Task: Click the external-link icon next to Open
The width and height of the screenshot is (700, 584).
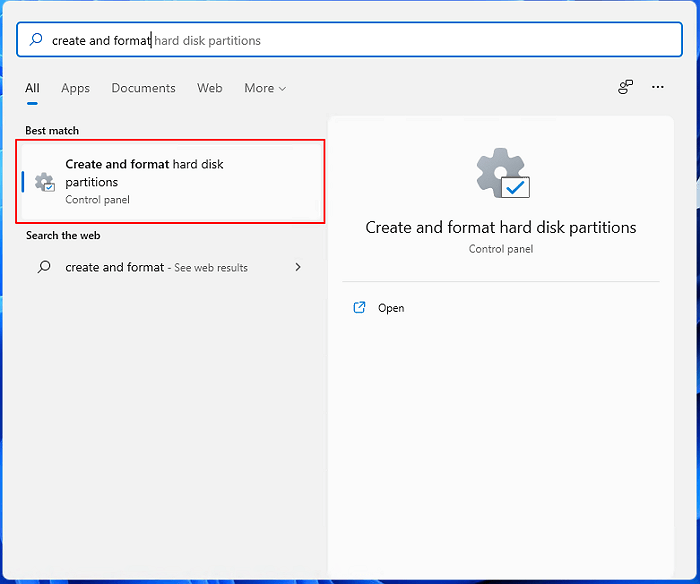Action: 360,308
